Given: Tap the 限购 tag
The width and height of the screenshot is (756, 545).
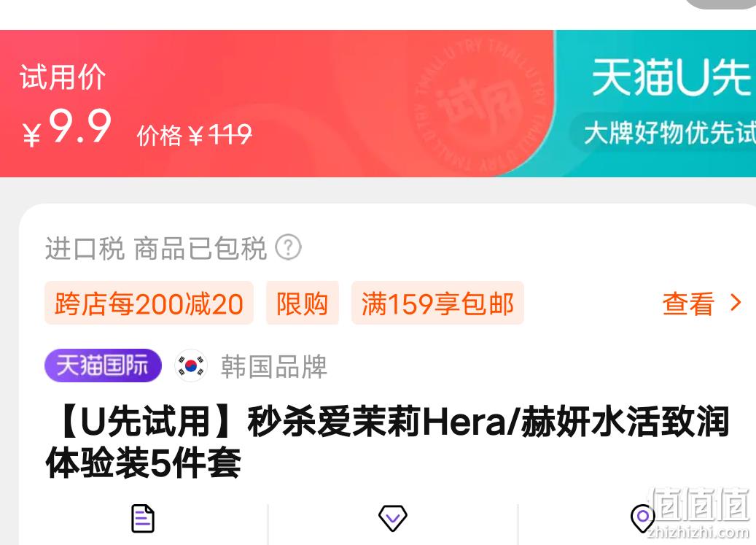Looking at the screenshot, I should [303, 303].
